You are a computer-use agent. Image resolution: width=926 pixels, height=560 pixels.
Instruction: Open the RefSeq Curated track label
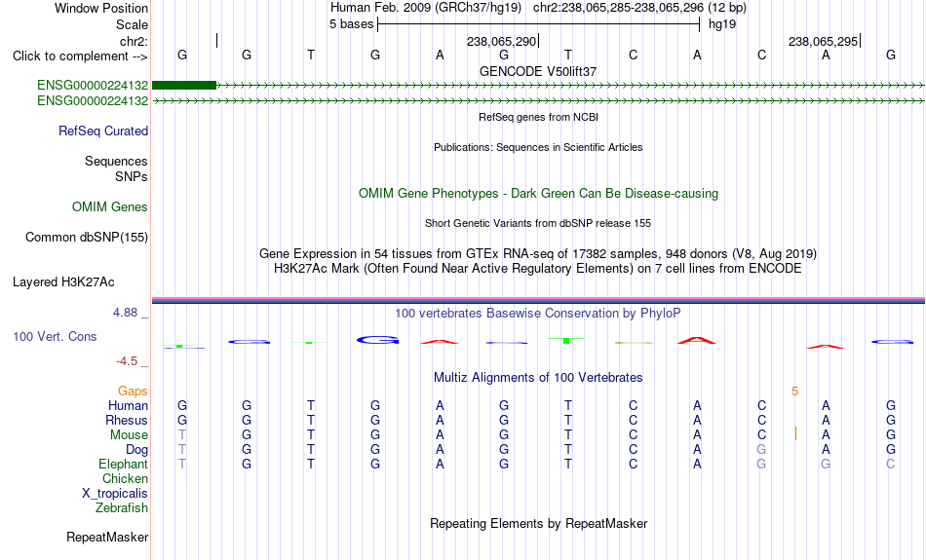(x=102, y=131)
